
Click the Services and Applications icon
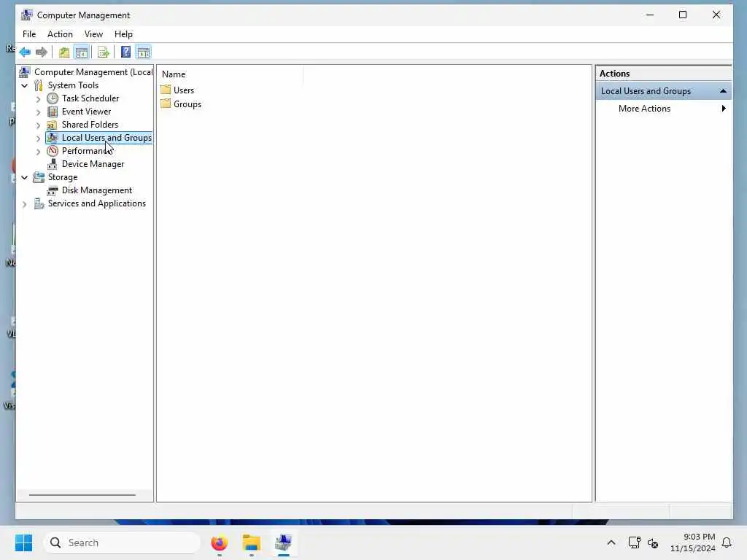click(39, 204)
